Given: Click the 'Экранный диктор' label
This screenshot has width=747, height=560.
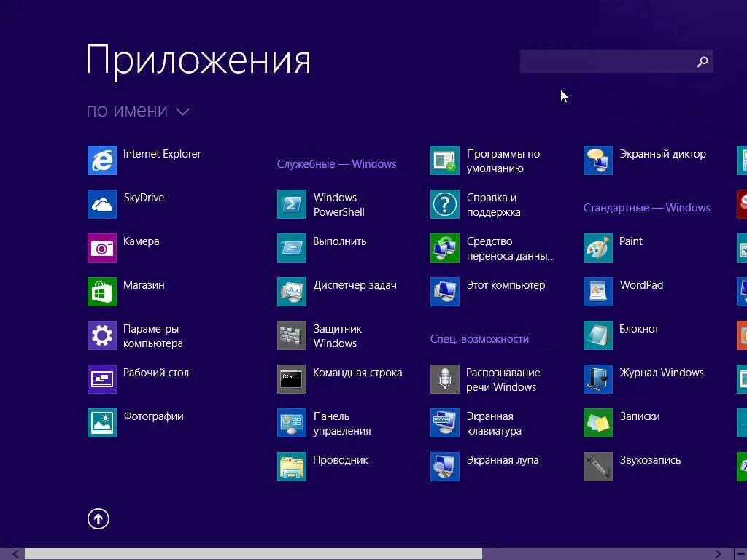Looking at the screenshot, I should (662, 154).
